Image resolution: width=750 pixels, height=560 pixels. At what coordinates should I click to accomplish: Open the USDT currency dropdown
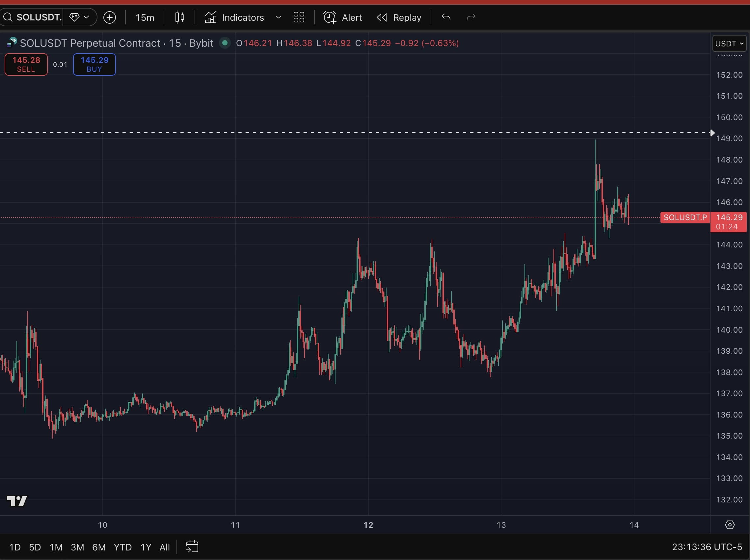729,43
